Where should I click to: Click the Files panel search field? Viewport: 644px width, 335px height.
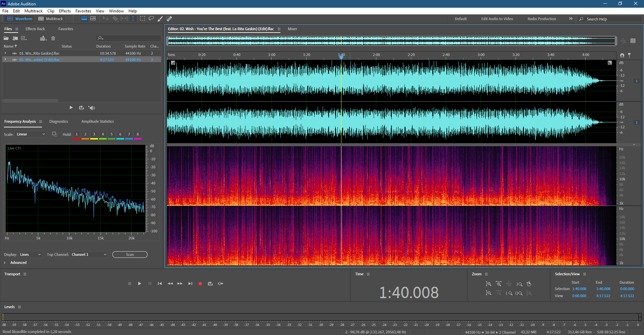point(128,38)
